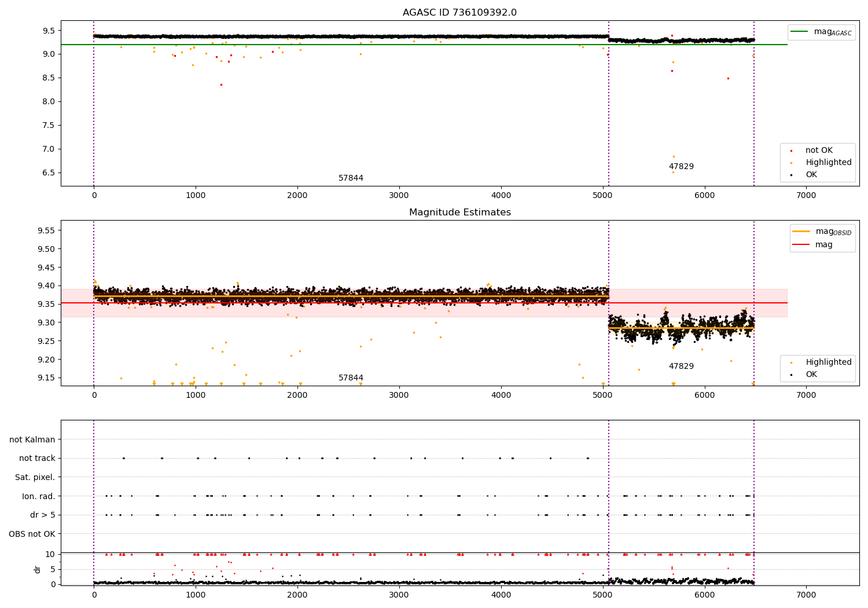This screenshot has height=608, width=868.
Task: Click the '5000' x-axis tick under the middle plot
Action: click(602, 395)
